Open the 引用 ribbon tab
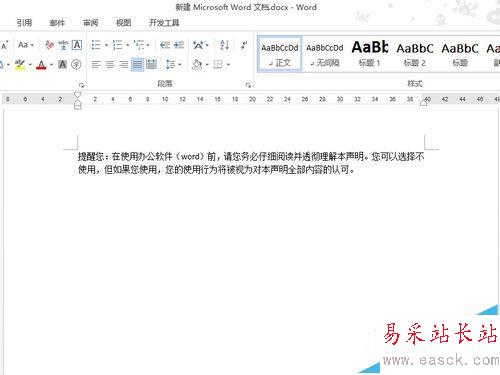Viewport: 500px width, 375px height. [x=24, y=23]
